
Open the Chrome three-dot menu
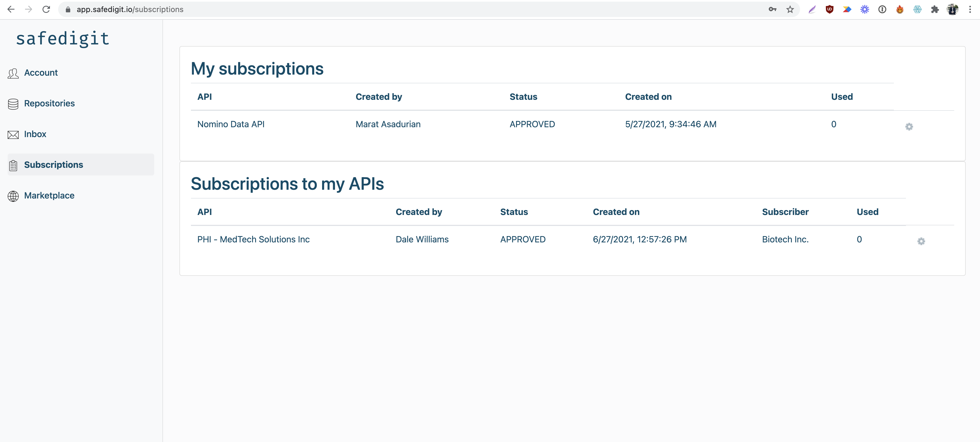tap(970, 9)
